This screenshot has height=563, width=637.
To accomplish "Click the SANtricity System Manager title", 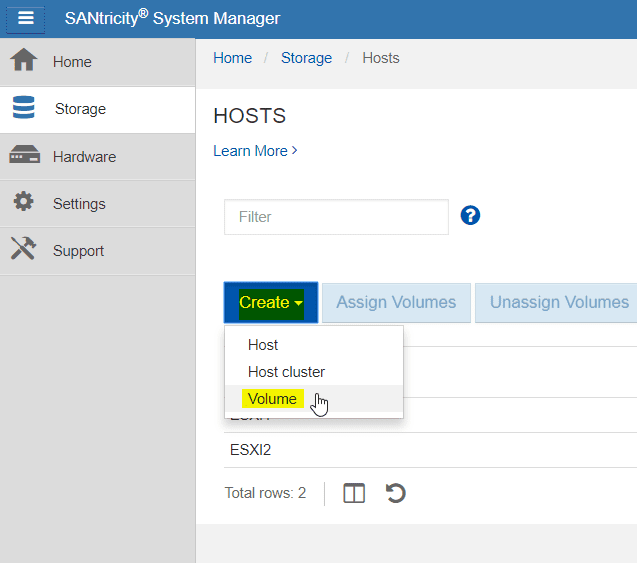I will pyautogui.click(x=172, y=18).
